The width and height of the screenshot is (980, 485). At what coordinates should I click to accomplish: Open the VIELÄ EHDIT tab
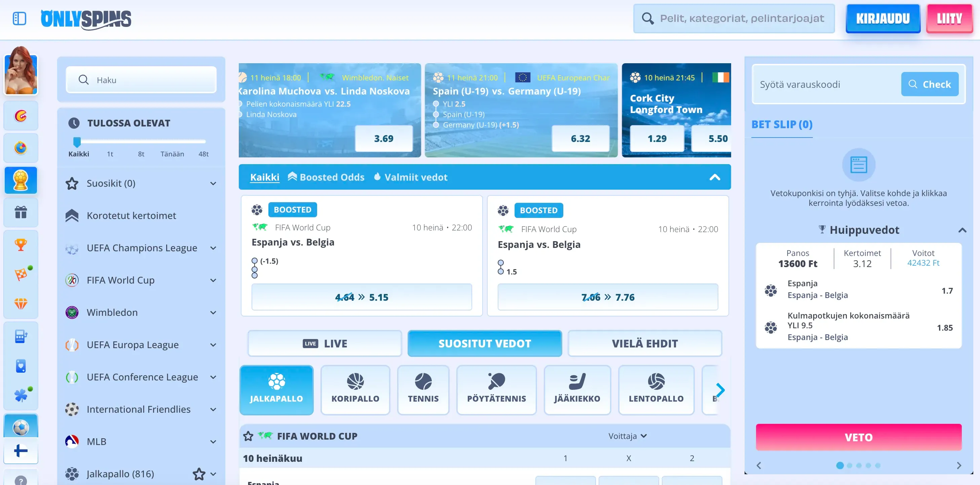click(645, 343)
